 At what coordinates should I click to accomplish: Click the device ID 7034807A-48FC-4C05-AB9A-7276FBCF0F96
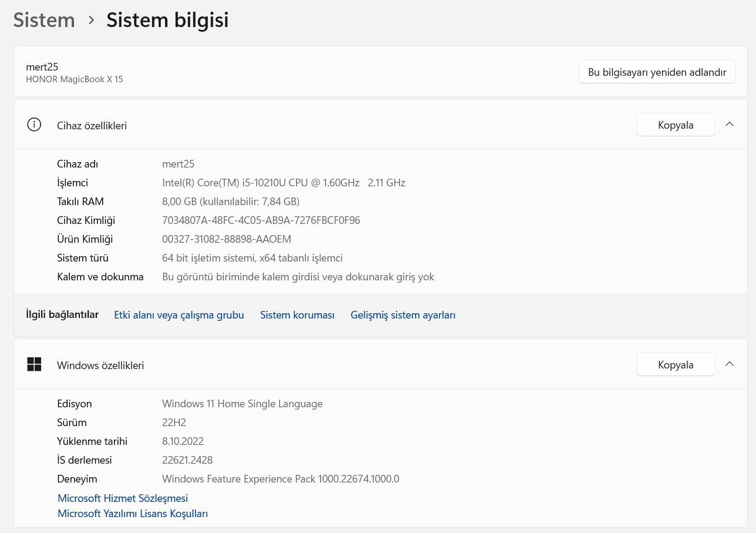coord(261,220)
